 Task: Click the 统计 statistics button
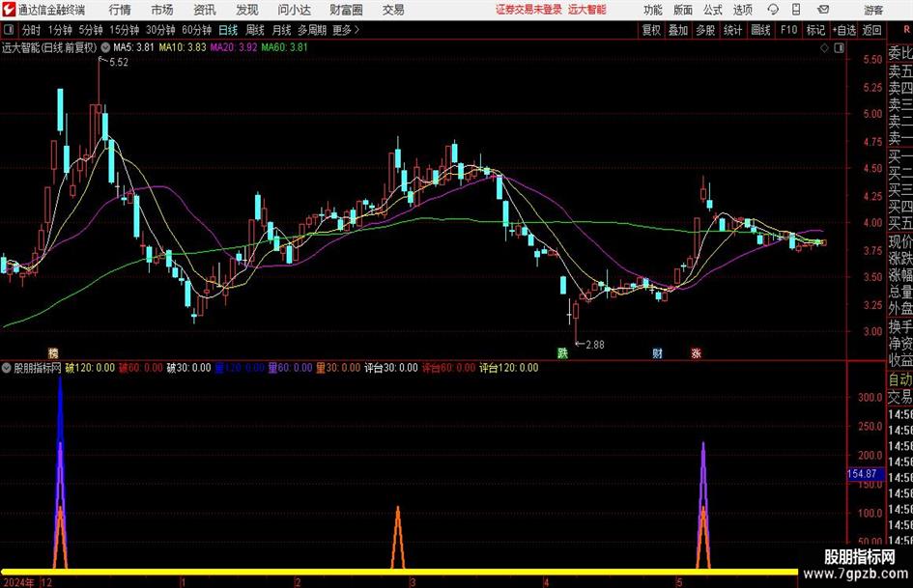click(x=732, y=30)
